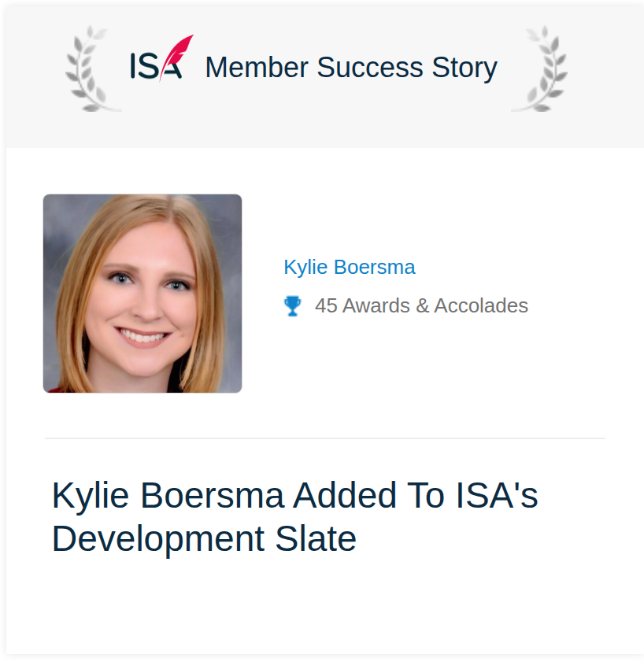
Task: Click the word Added in the headline
Action: 345,495
